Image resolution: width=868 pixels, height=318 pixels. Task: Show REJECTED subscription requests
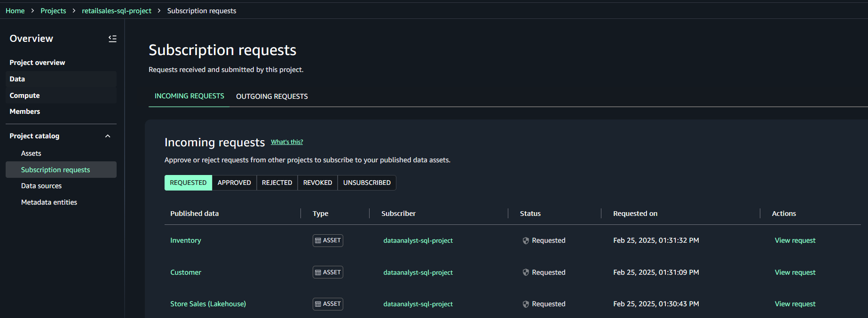coord(277,183)
